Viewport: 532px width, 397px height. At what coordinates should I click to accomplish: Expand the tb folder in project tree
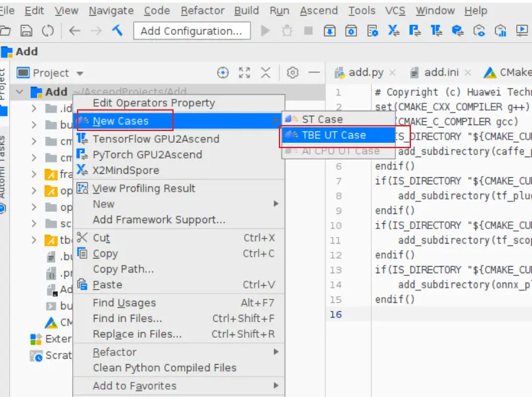34,240
